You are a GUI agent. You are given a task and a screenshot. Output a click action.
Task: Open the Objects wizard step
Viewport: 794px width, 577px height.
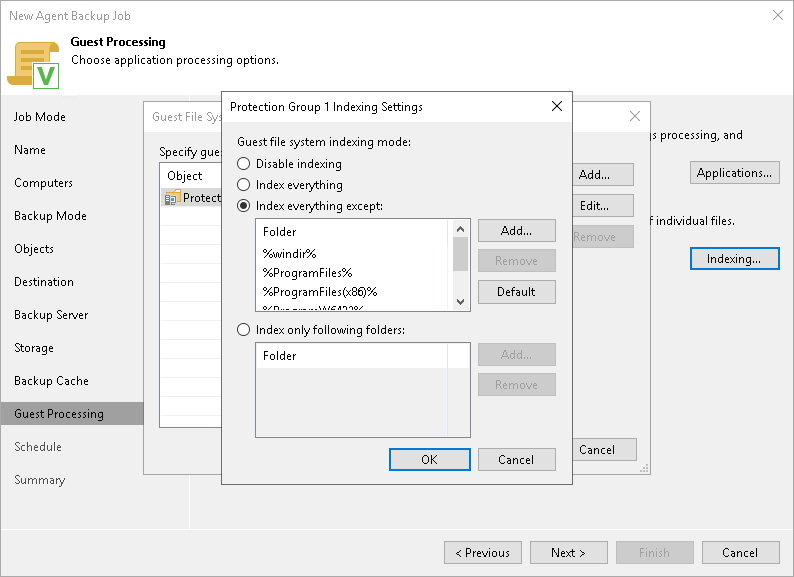[x=34, y=249]
